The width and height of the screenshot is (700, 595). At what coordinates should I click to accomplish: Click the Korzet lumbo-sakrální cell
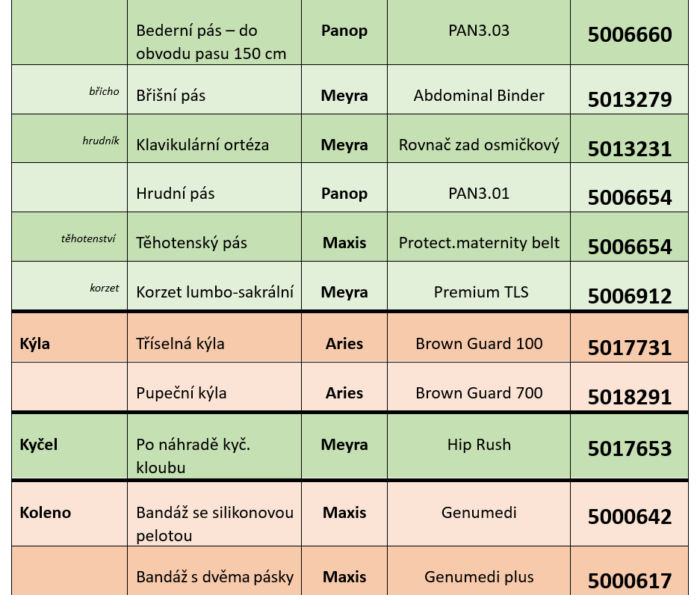tap(214, 286)
